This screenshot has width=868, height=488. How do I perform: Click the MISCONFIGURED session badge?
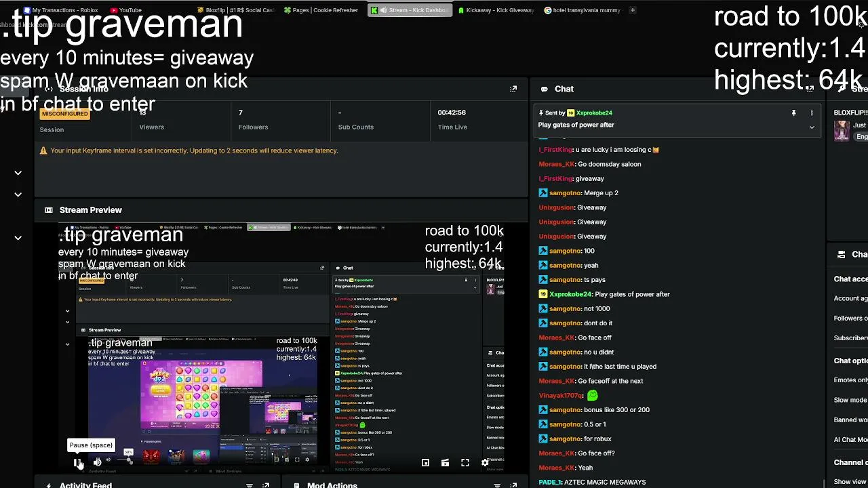65,114
